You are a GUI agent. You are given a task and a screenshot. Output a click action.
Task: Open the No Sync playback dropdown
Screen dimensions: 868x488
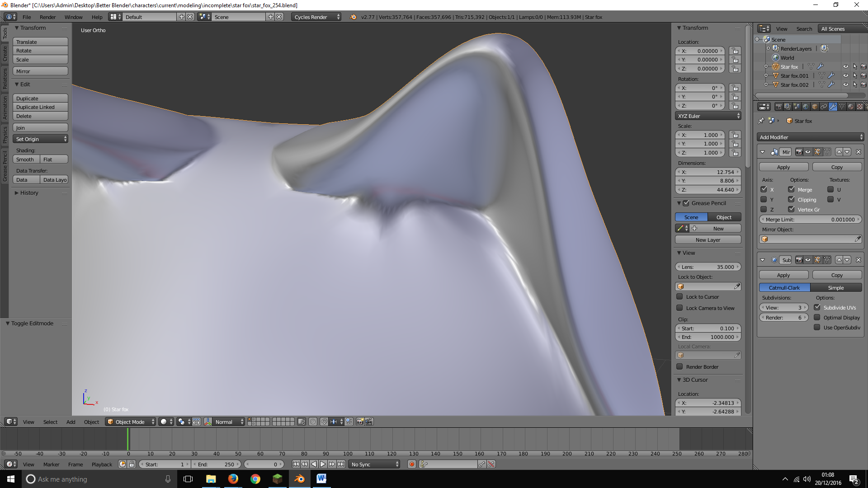click(x=375, y=464)
